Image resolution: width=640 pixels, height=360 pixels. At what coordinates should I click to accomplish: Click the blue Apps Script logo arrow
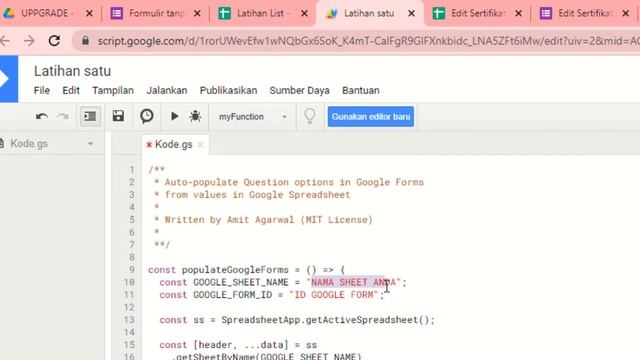pyautogui.click(x=8, y=79)
